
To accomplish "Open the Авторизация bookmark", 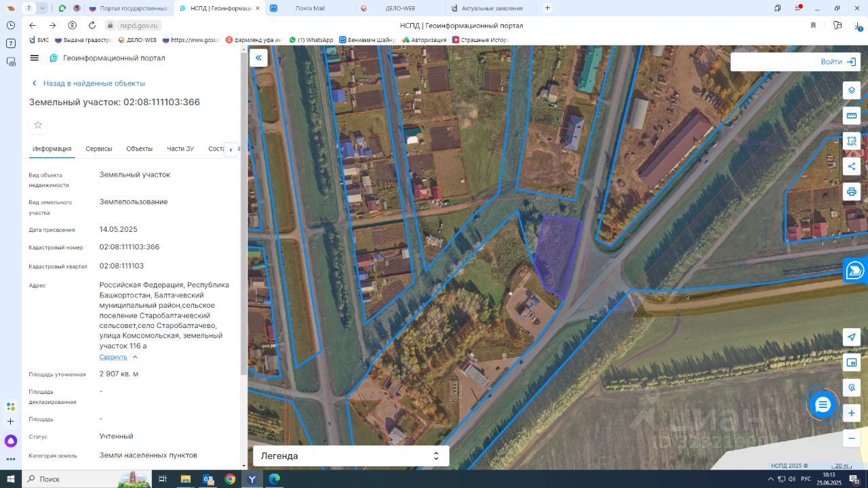I will [424, 40].
